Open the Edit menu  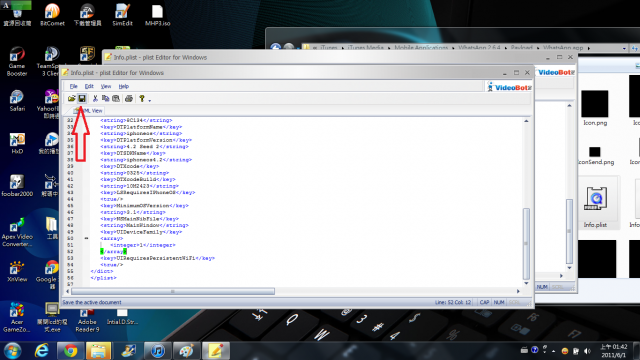tap(89, 86)
